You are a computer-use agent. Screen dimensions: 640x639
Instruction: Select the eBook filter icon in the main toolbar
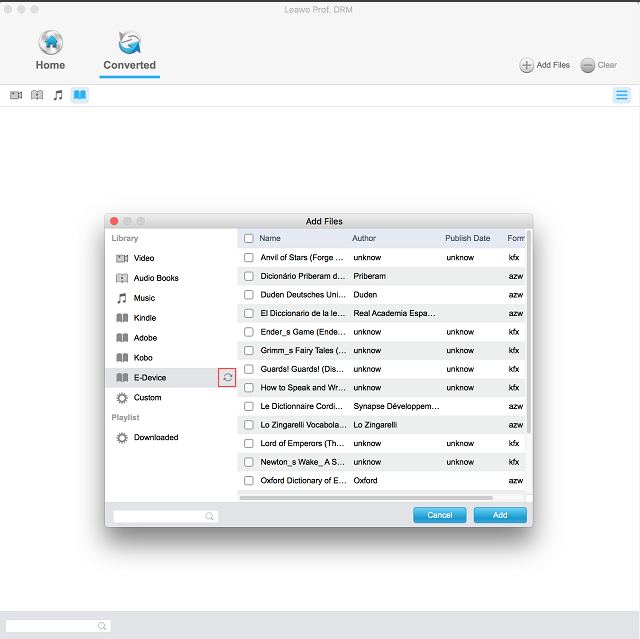[x=80, y=95]
